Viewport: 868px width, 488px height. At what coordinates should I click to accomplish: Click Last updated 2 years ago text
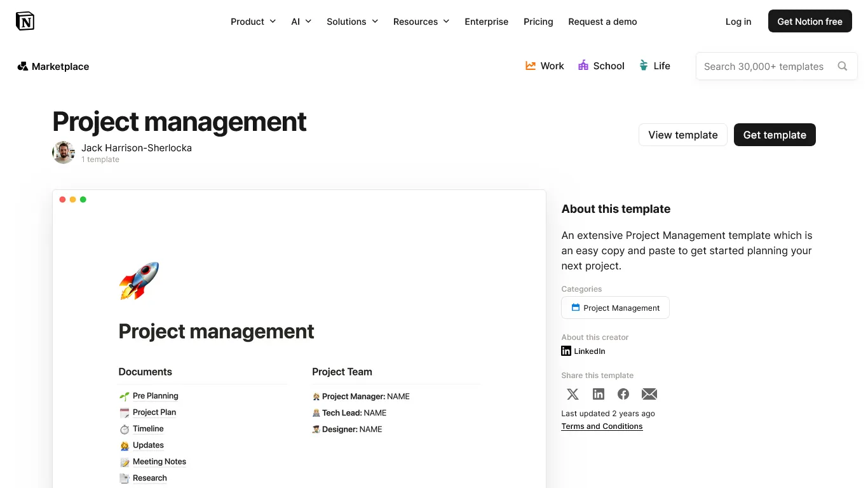click(x=608, y=413)
